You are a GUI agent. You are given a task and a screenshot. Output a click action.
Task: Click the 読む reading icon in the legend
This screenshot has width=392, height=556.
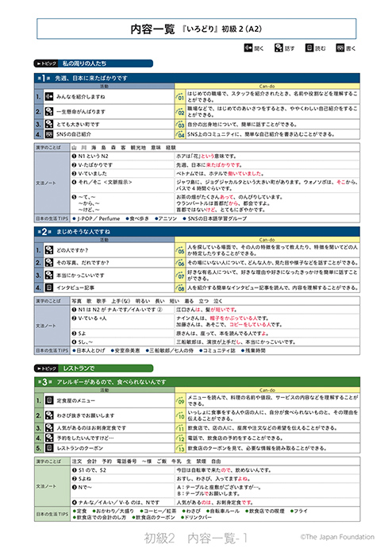point(309,48)
